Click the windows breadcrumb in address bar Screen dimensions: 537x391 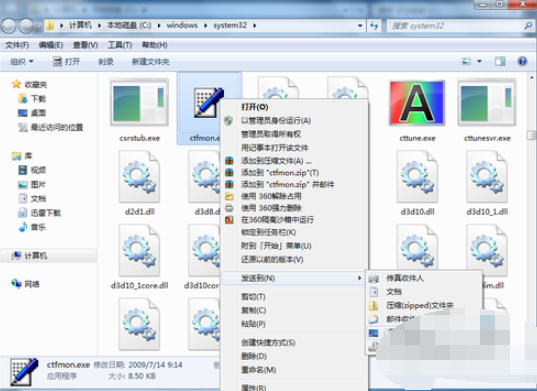coord(182,26)
